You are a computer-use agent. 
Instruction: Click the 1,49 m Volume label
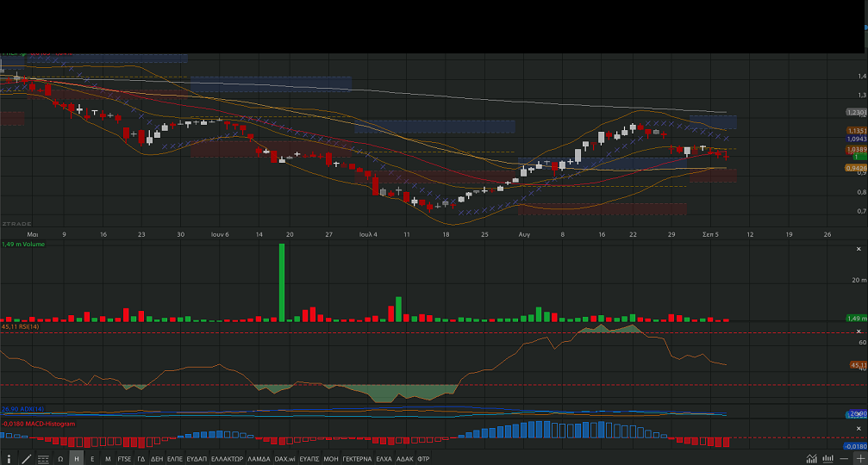[23, 244]
